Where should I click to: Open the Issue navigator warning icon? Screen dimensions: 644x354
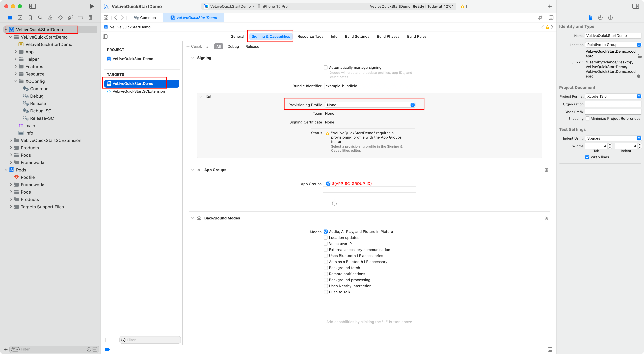(x=50, y=17)
